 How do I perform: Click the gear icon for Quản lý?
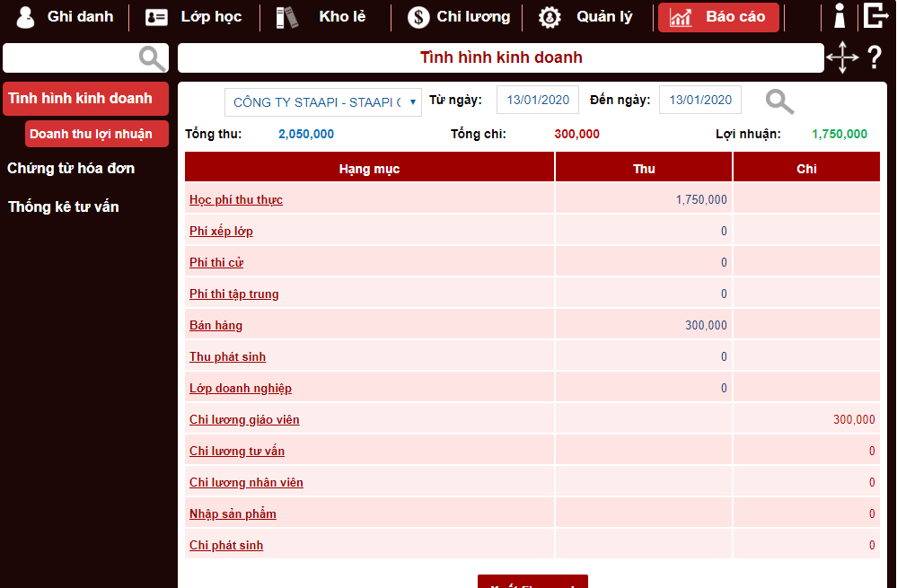(550, 17)
